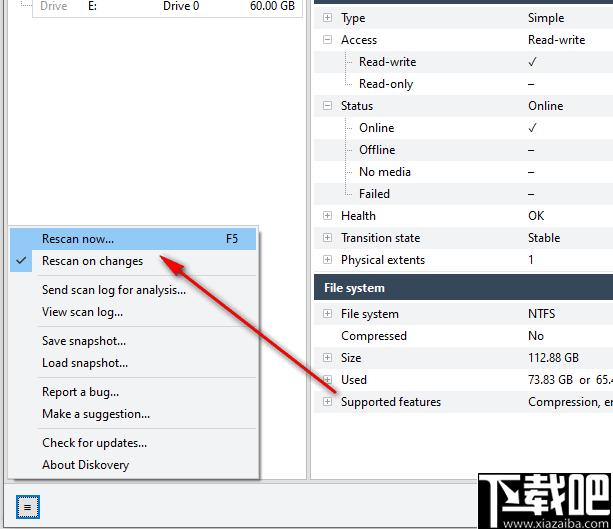Screen dimensions: 613x529
Task: Expand the Transition state row
Action: (x=328, y=238)
